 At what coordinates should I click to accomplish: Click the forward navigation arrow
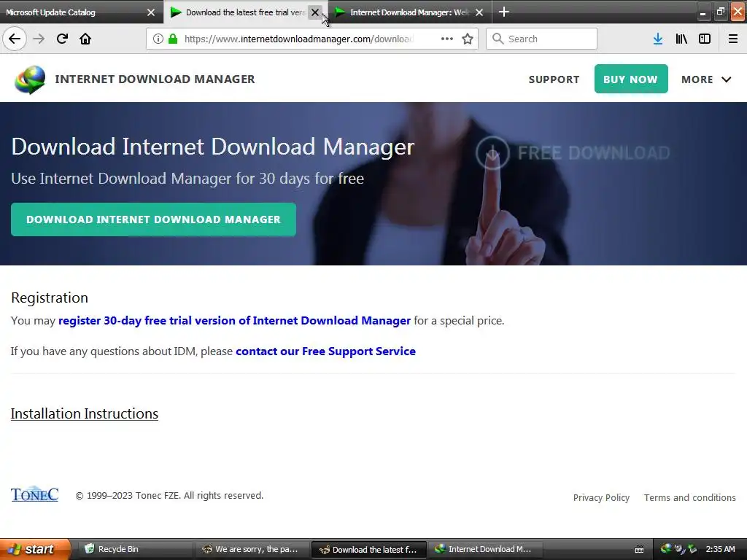click(39, 39)
